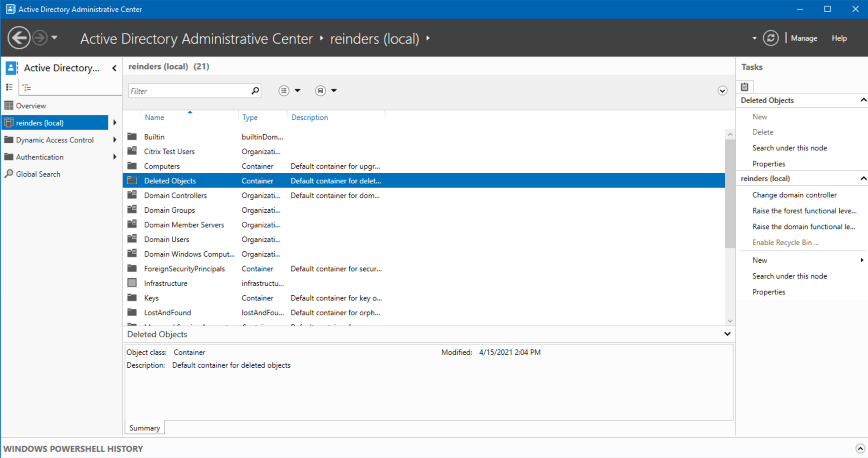Expand the Dynamic Access Control node
The width and height of the screenshot is (868, 458).
pos(115,139)
